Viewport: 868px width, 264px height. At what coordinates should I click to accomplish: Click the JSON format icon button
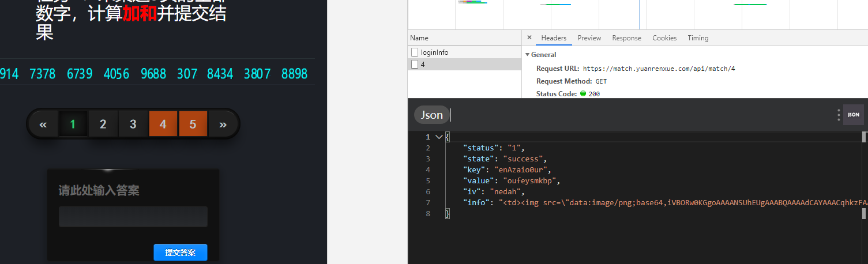click(853, 115)
